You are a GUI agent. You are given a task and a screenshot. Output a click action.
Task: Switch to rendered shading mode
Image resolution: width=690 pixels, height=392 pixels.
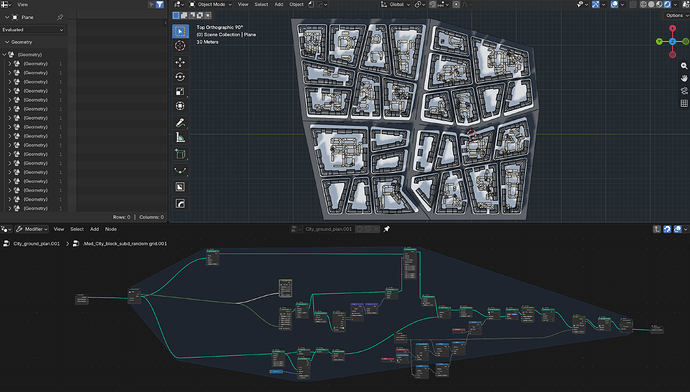[x=667, y=4]
